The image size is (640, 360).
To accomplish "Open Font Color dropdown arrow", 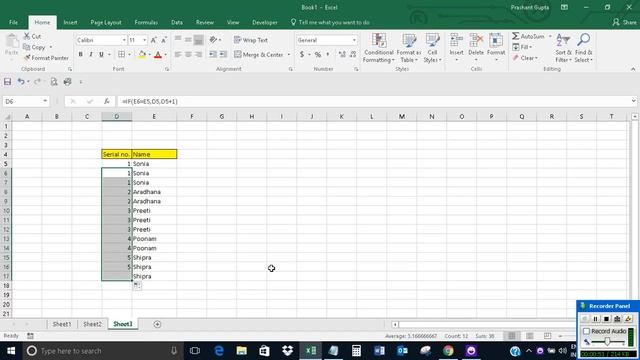I will click(x=165, y=54).
